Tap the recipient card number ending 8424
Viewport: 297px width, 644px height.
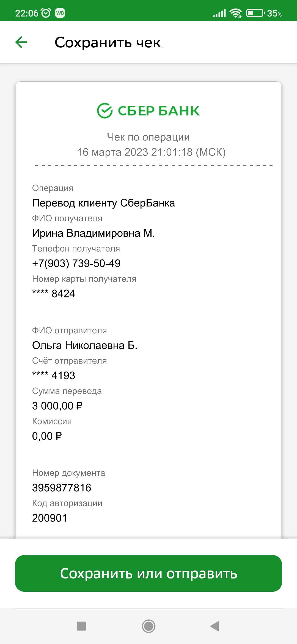[54, 294]
